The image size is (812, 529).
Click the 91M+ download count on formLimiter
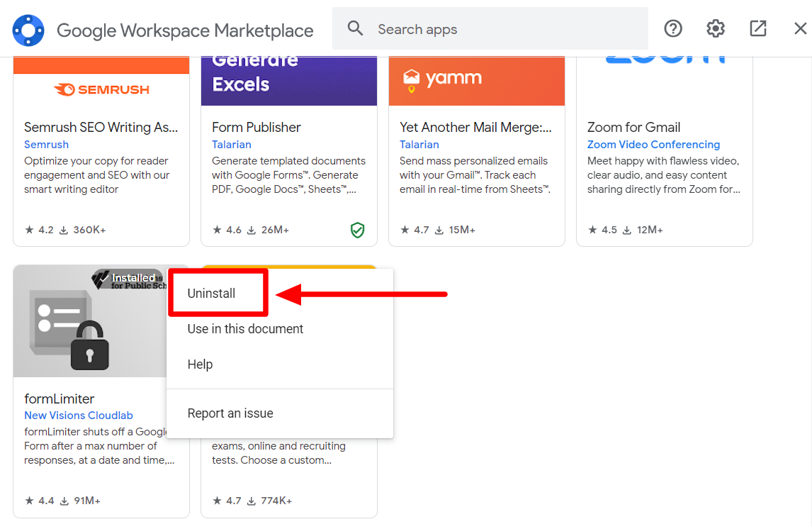pyautogui.click(x=80, y=501)
